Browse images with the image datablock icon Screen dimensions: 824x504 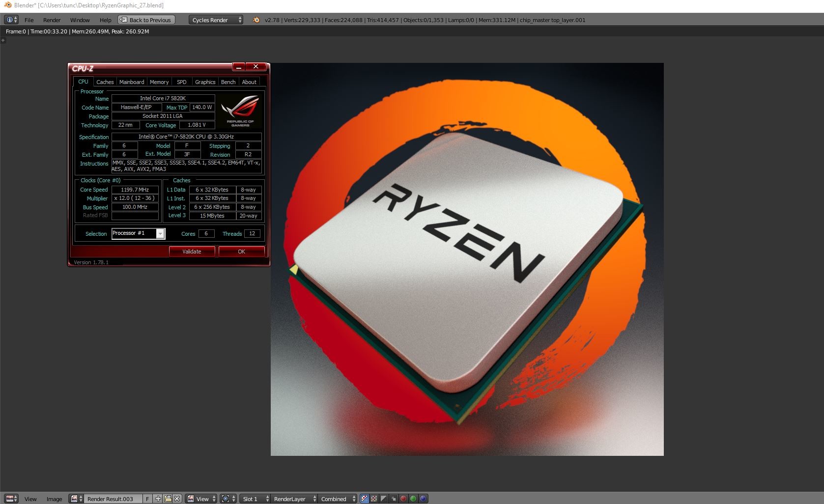pyautogui.click(x=76, y=499)
